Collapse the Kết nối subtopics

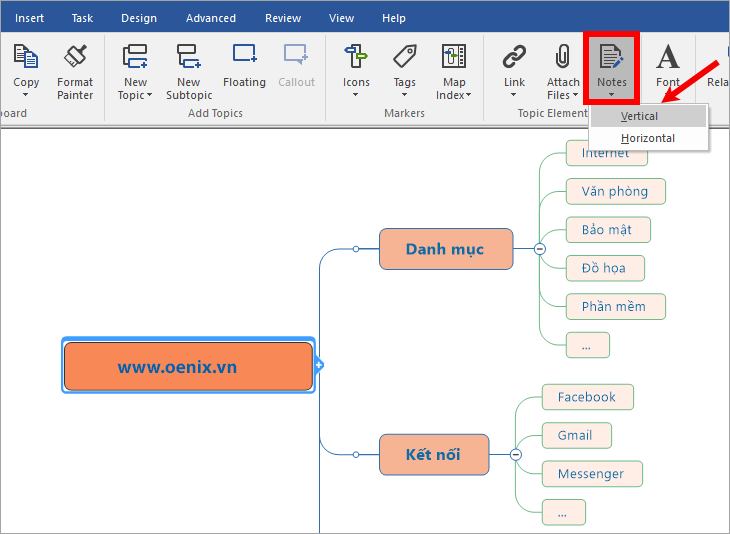coord(516,455)
